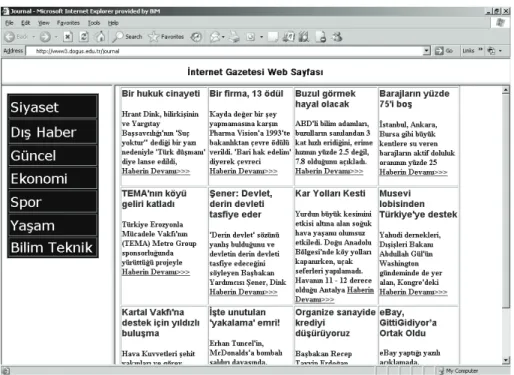The width and height of the screenshot is (514, 375).
Task: Open the File menu
Action: (9, 23)
